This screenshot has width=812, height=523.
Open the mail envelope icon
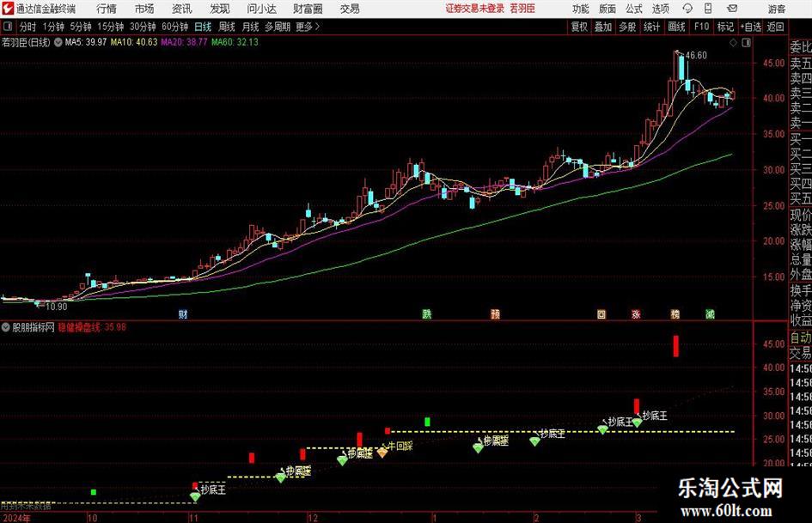[x=732, y=9]
